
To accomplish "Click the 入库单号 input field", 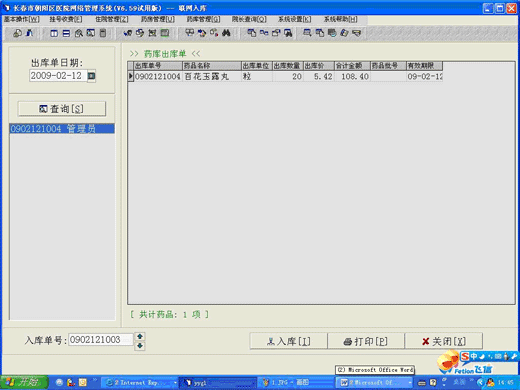I will point(101,340).
